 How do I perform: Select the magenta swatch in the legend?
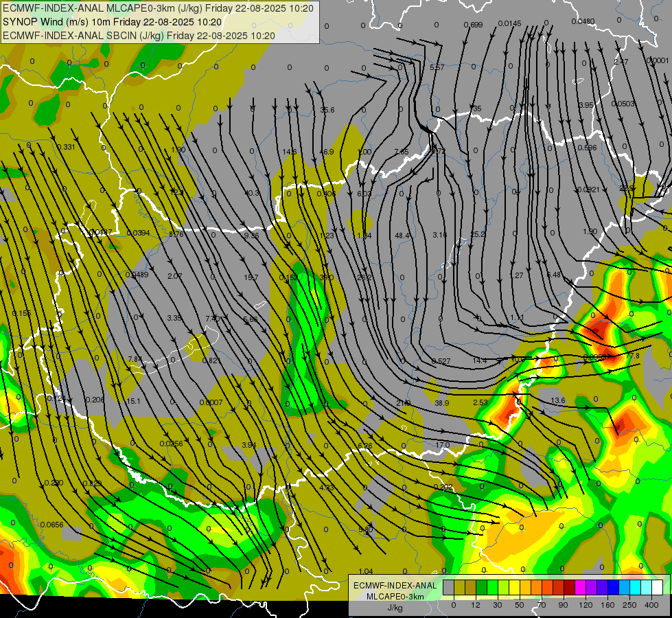(x=580, y=587)
